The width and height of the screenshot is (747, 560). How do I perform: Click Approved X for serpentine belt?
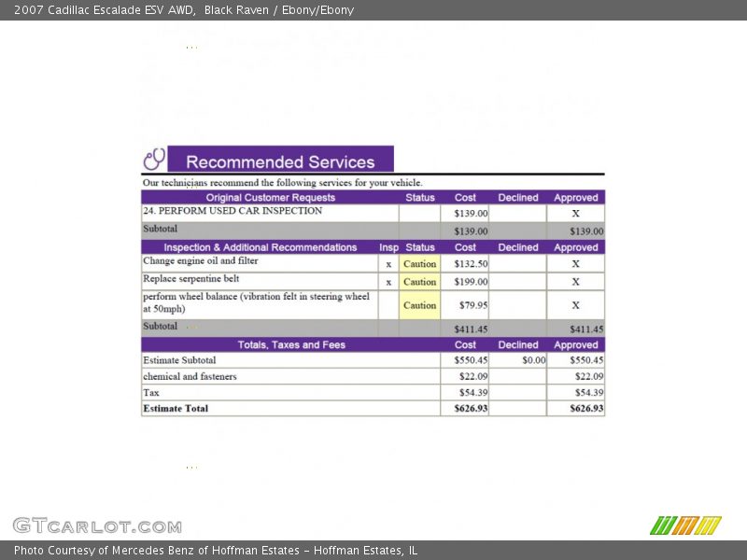point(575,282)
